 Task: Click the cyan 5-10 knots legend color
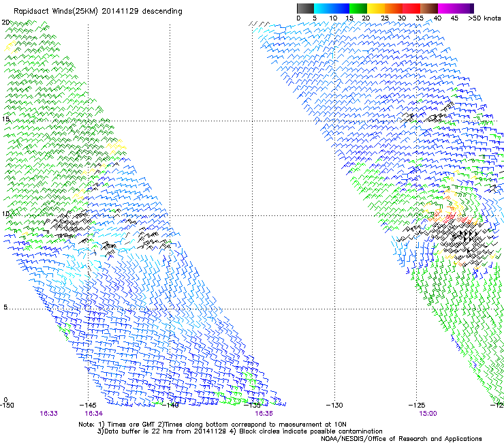click(323, 8)
